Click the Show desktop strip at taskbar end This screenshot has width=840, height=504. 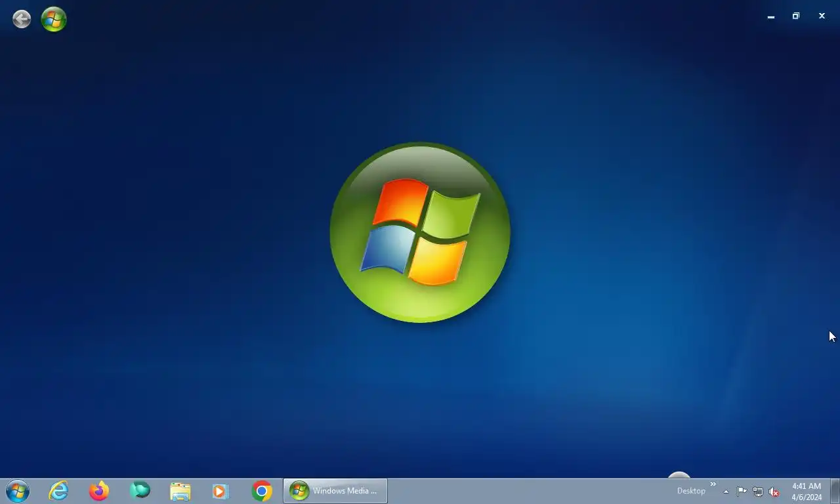click(x=835, y=491)
